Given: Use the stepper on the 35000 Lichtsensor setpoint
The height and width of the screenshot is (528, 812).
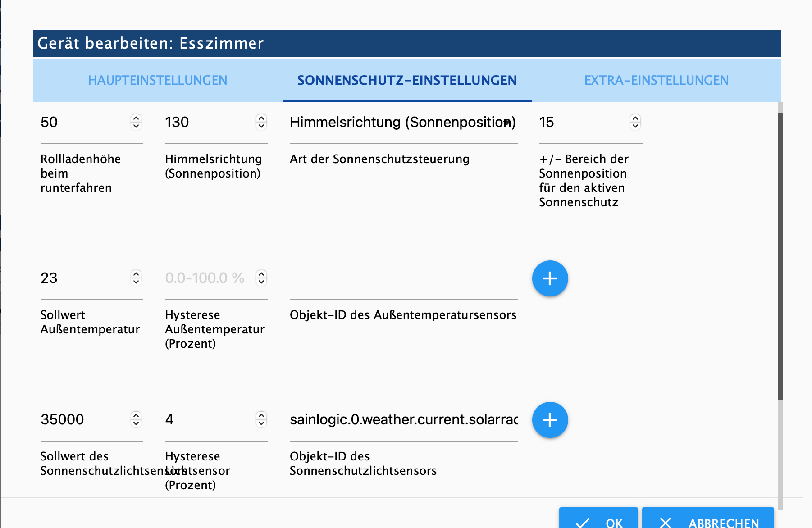Looking at the screenshot, I should tap(136, 419).
